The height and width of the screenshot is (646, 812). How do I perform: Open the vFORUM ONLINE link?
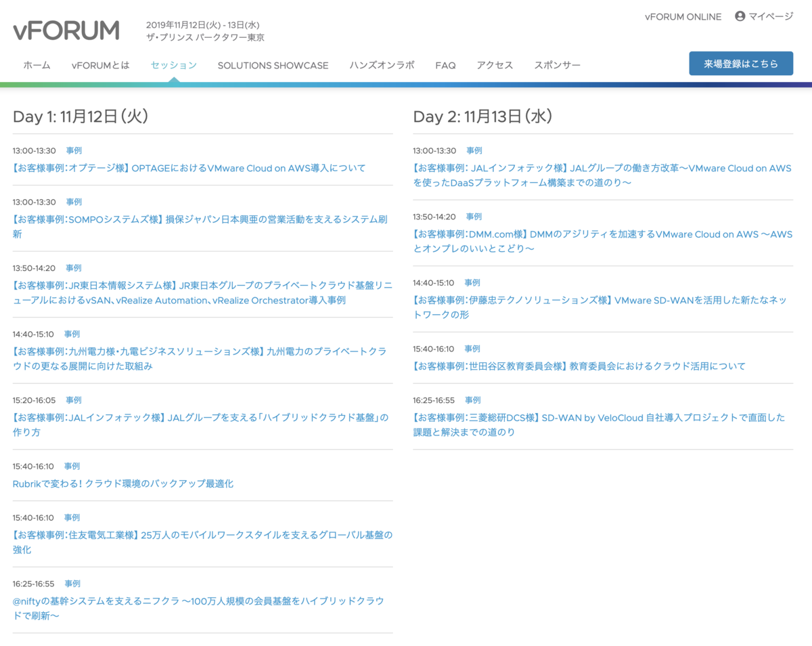click(x=683, y=16)
